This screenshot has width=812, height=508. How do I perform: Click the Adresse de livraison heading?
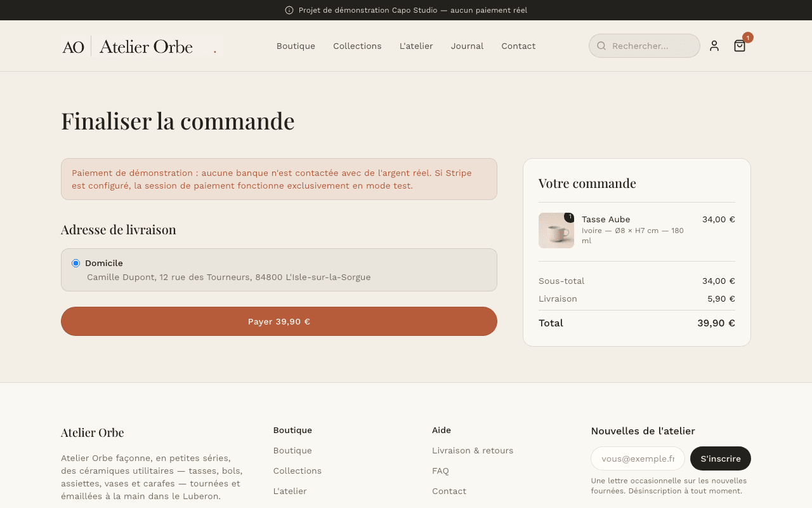[119, 229]
